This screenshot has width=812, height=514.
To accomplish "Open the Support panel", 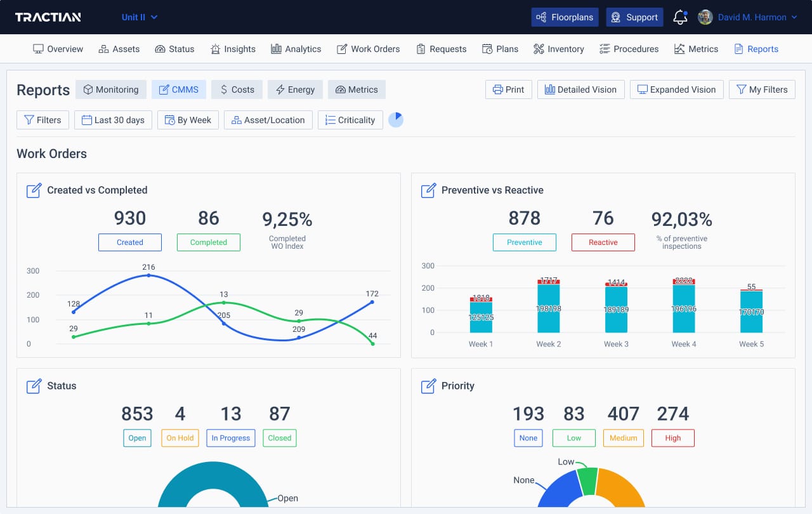I will click(634, 17).
